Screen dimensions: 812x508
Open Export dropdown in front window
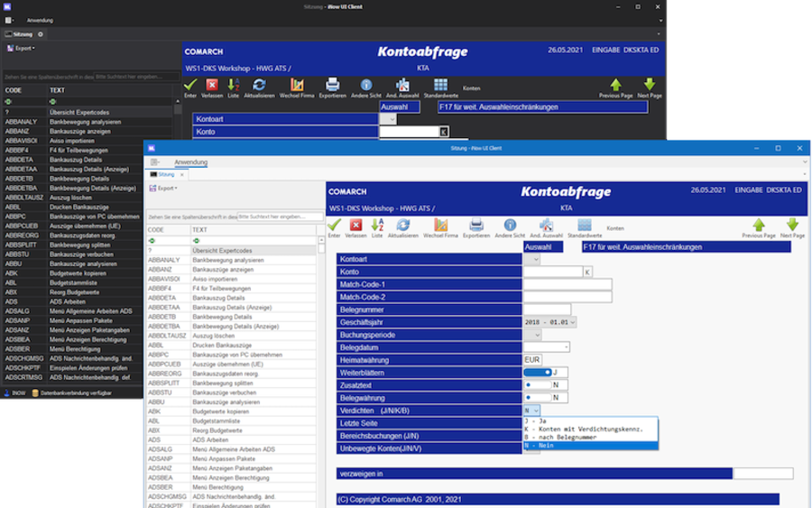[x=163, y=188]
